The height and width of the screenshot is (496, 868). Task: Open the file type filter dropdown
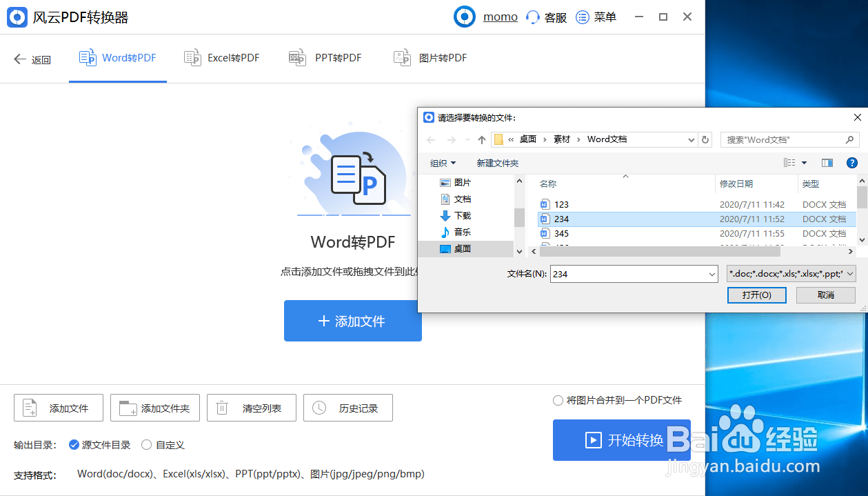[x=848, y=274]
